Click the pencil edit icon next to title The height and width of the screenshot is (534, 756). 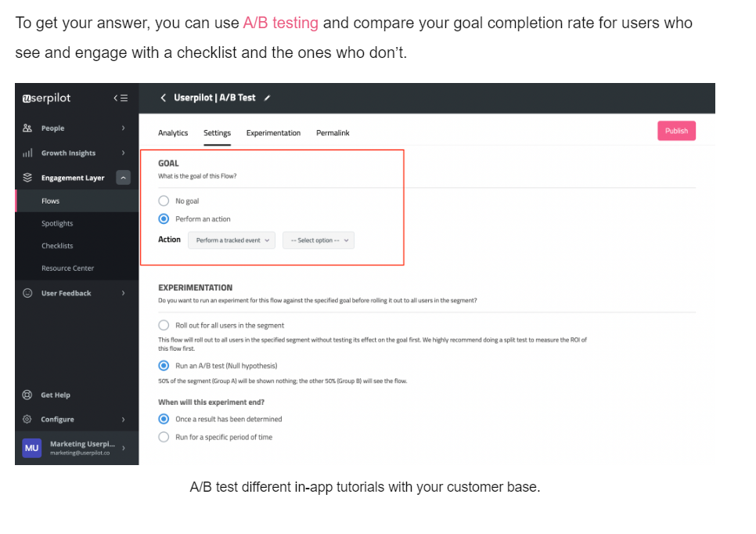tap(267, 98)
